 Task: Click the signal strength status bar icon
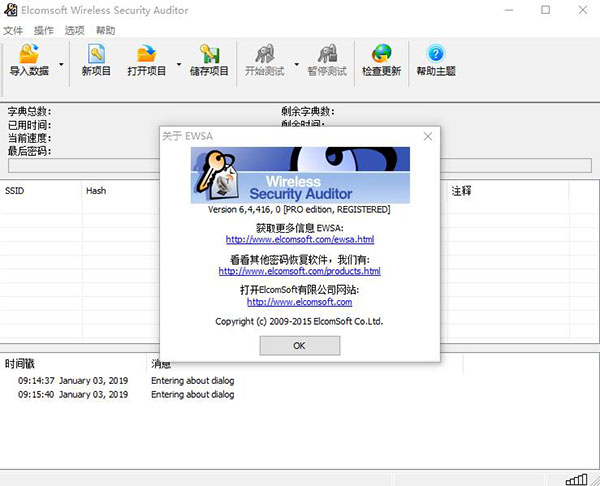click(x=576, y=479)
